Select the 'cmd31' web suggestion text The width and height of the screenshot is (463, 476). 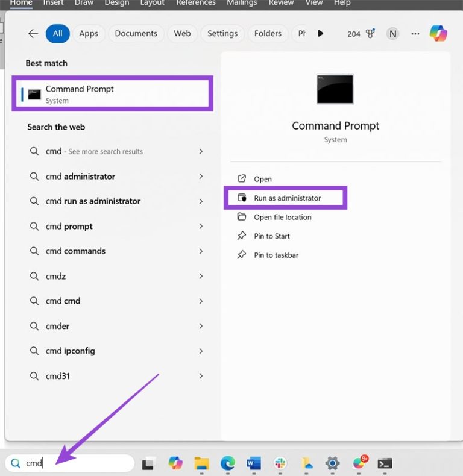click(58, 376)
